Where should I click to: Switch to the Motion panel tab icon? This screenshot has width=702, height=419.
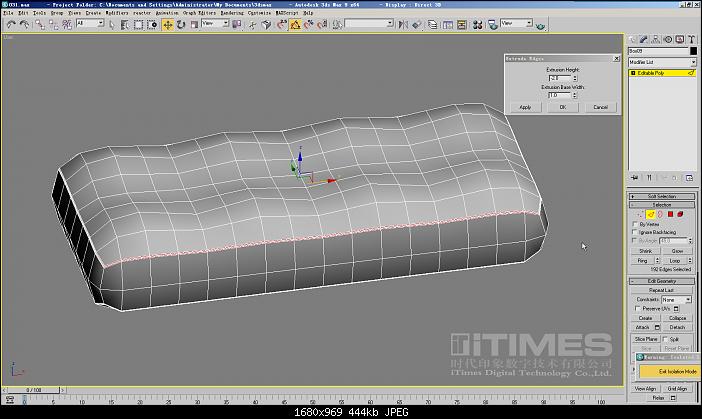tap(668, 39)
